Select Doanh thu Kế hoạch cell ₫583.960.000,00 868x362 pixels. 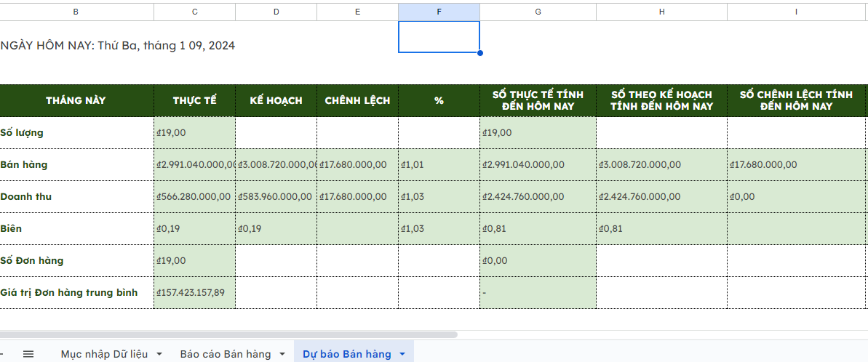tap(276, 197)
